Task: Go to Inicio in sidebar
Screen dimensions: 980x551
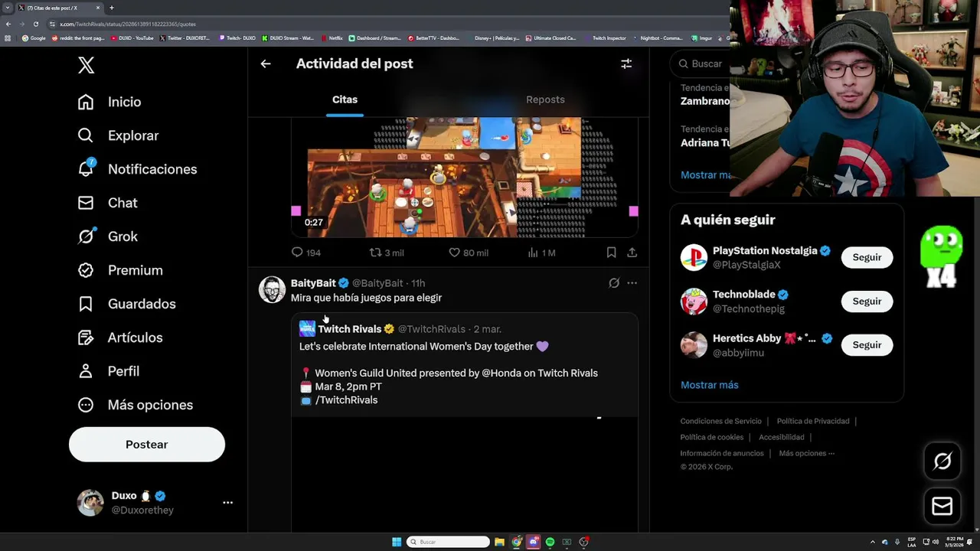Action: [x=109, y=102]
